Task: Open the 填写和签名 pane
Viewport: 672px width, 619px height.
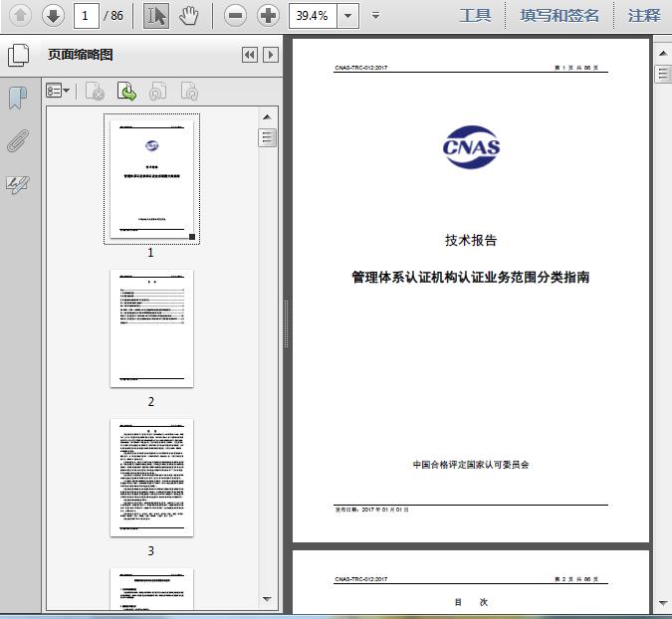Action: 560,15
